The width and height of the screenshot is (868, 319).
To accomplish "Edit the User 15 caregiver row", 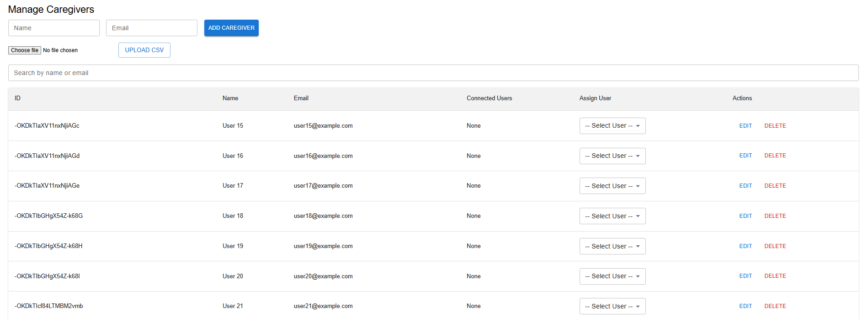I will 745,126.
